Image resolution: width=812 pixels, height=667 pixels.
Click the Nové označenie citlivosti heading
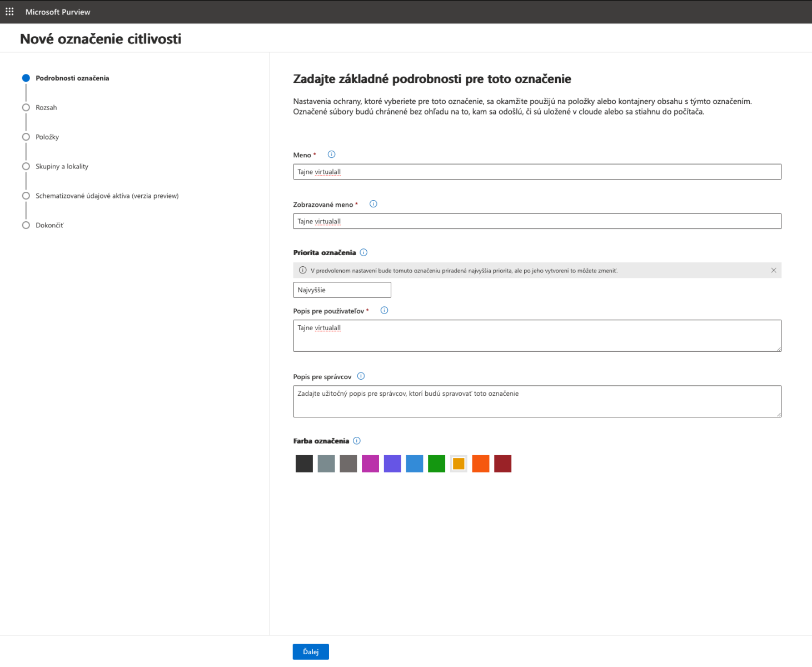click(x=101, y=39)
